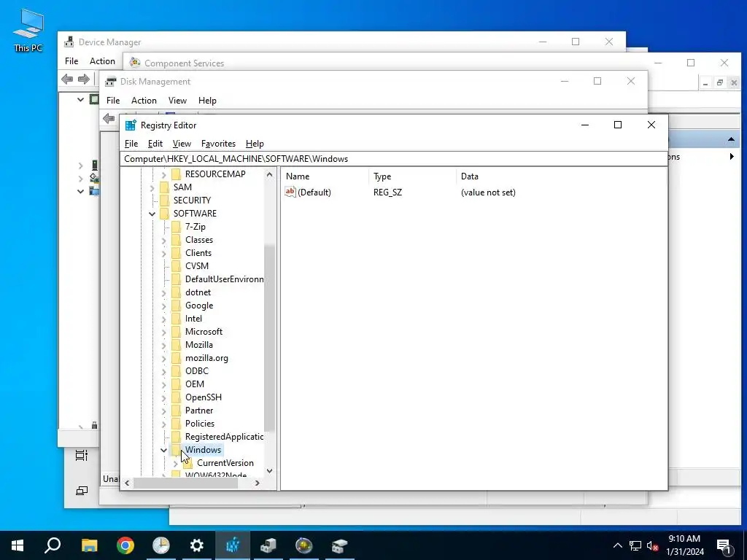747x560 pixels.
Task: Open the Windows Start menu
Action: point(18,545)
